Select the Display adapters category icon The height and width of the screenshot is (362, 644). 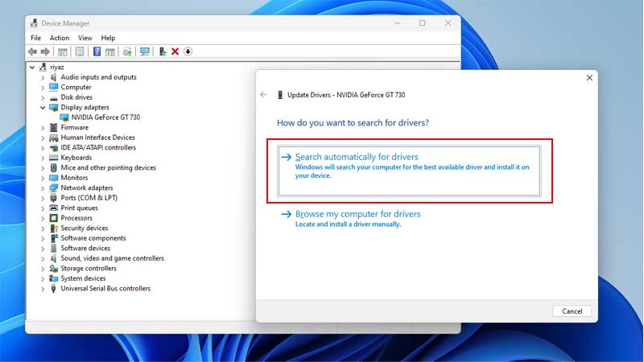pyautogui.click(x=53, y=107)
